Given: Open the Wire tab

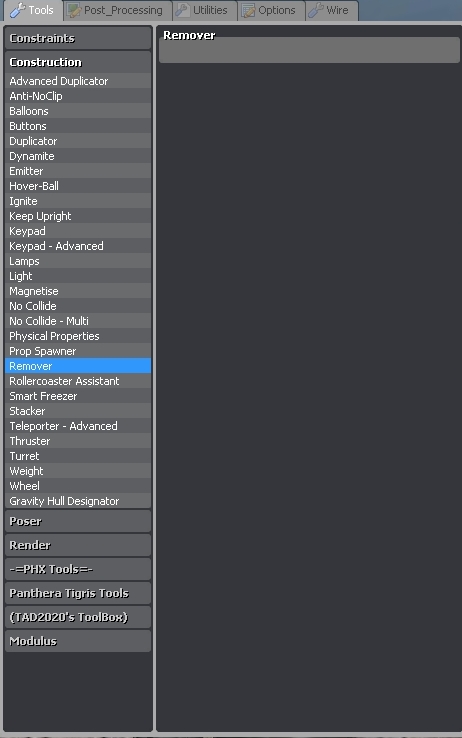Looking at the screenshot, I should (x=332, y=10).
